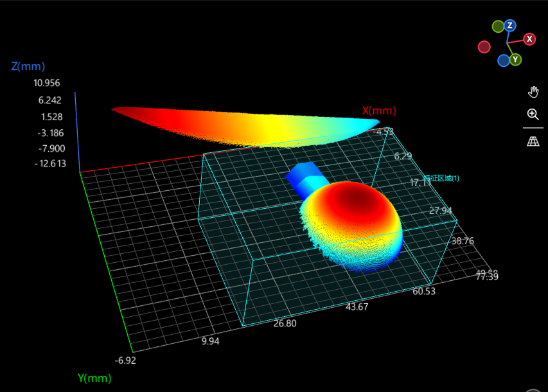This screenshot has width=548, height=392.
Task: Click the X ball on the orientation gizmo
Action: pyautogui.click(x=529, y=39)
